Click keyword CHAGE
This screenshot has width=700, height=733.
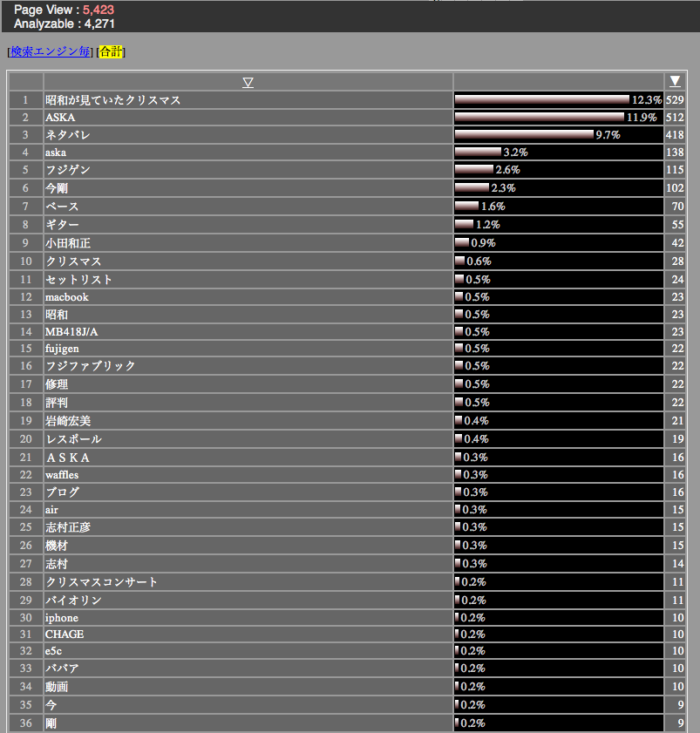coord(65,635)
